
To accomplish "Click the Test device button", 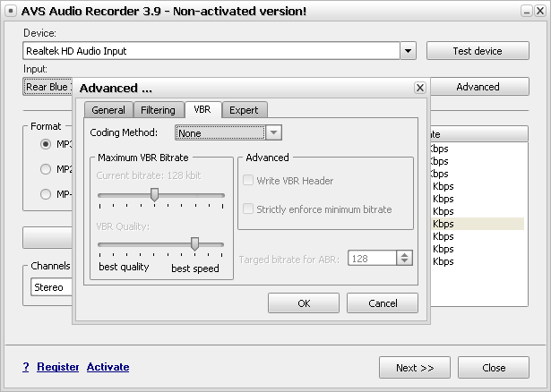I will pos(478,51).
